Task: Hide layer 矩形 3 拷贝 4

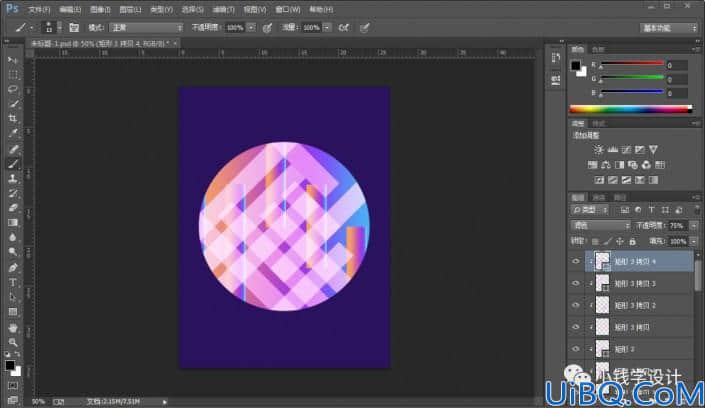Action: click(576, 261)
